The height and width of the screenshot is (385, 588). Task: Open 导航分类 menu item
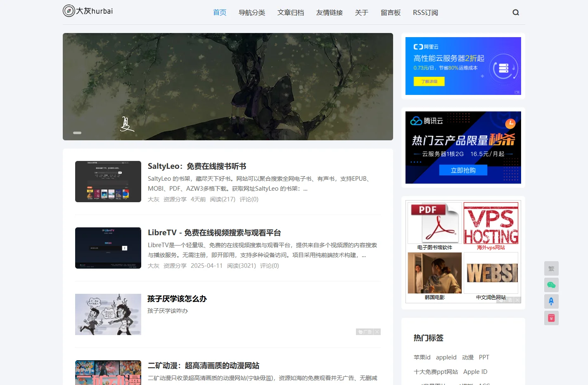(252, 12)
